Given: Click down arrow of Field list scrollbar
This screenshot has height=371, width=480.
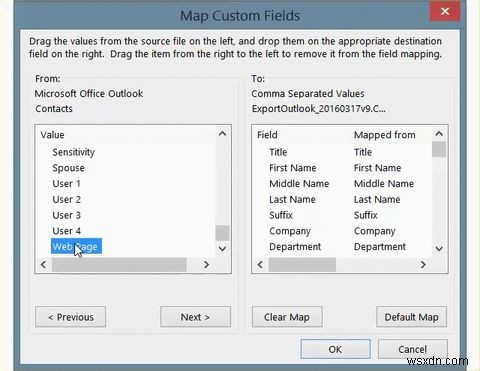Looking at the screenshot, I should 439,248.
